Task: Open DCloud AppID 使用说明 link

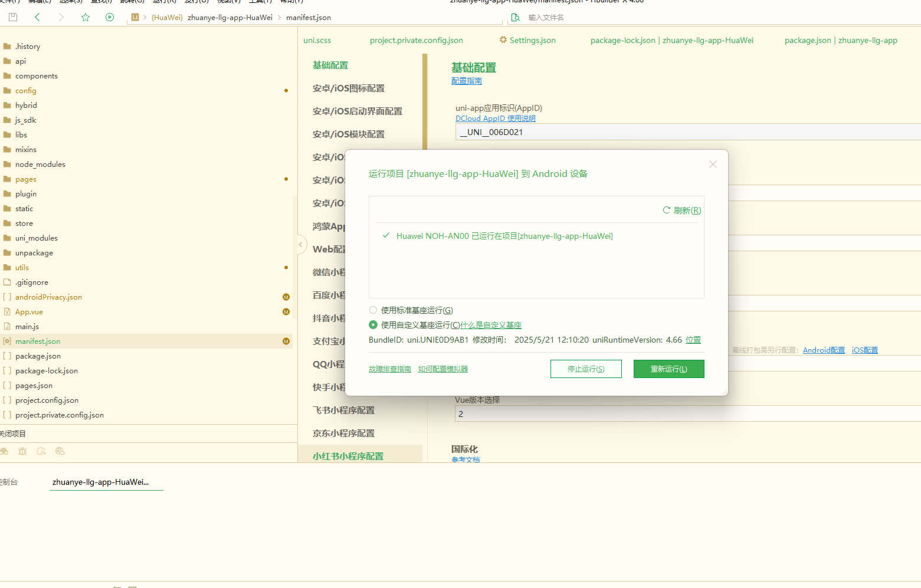Action: click(496, 118)
